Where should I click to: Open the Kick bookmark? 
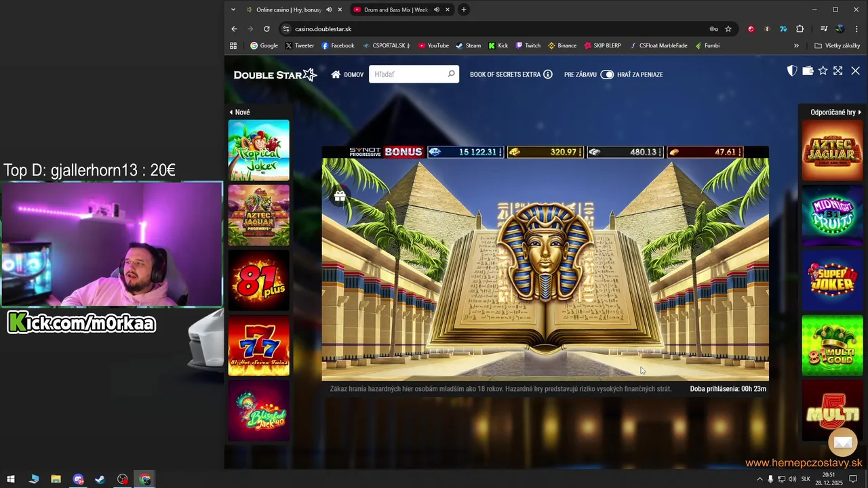(x=498, y=45)
